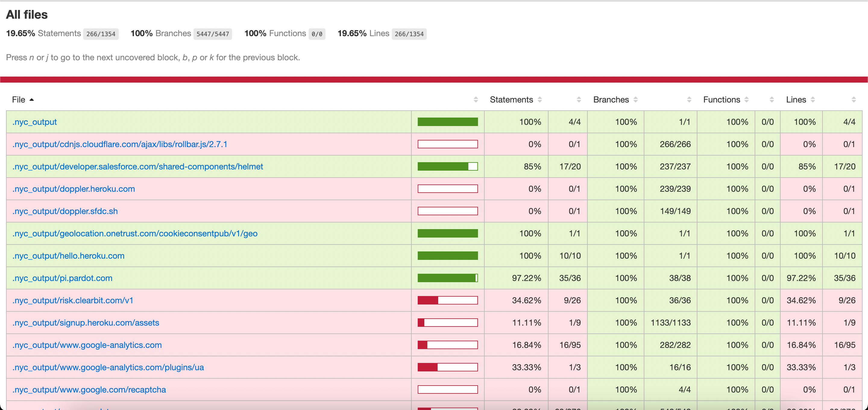Image resolution: width=868 pixels, height=410 pixels.
Task: Open www.google.com/recaptcha coverage link
Action: [89, 389]
